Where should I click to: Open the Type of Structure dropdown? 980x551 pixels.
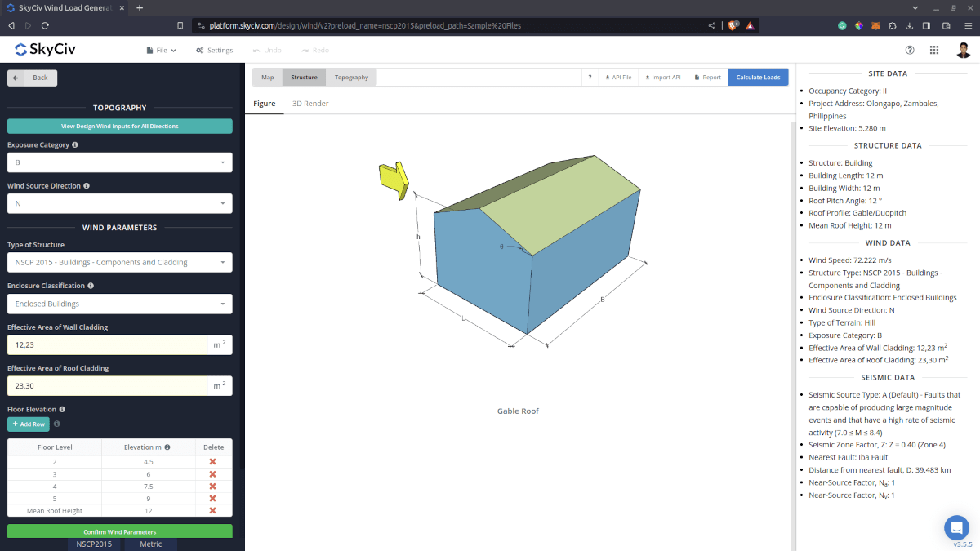(119, 263)
